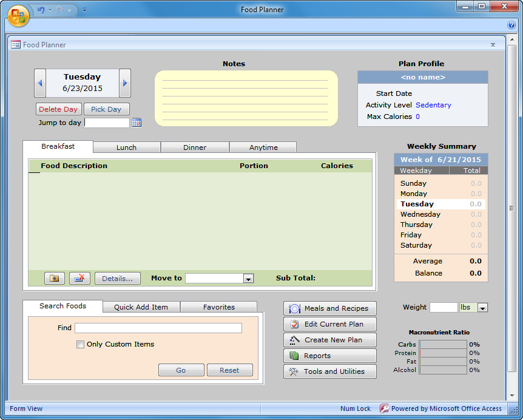This screenshot has height=420, width=523.
Task: Select Friday in Weekly Summary
Action: pyautogui.click(x=441, y=235)
